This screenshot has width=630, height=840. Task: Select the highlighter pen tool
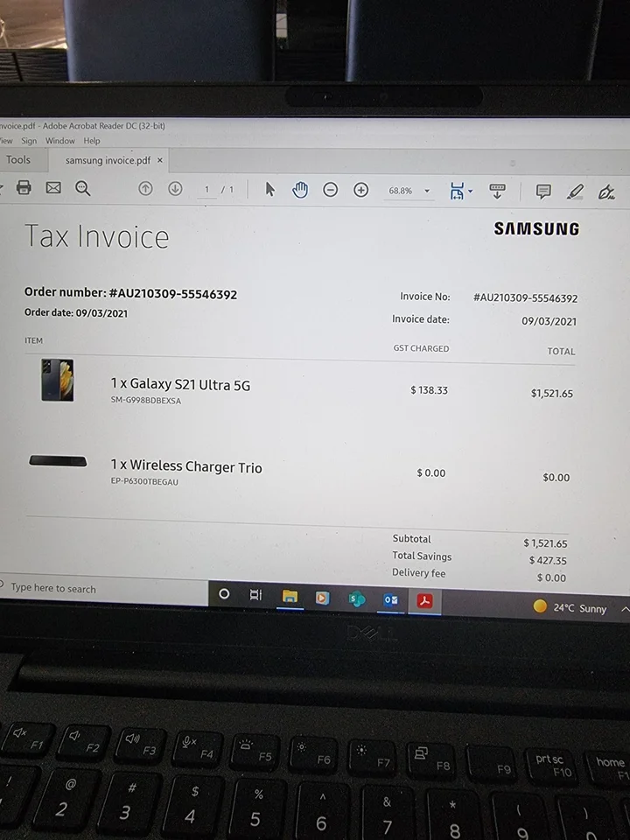point(575,192)
